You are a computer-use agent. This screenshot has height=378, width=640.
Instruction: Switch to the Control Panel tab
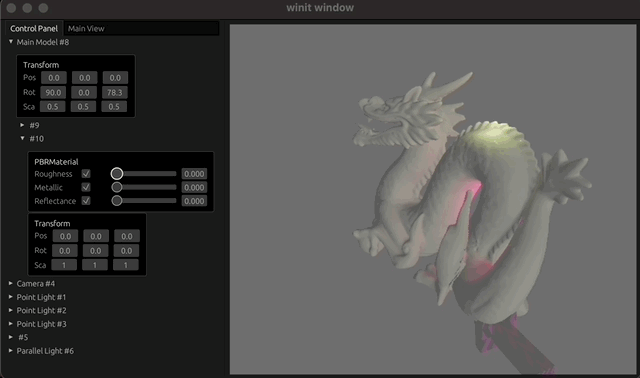pyautogui.click(x=34, y=28)
